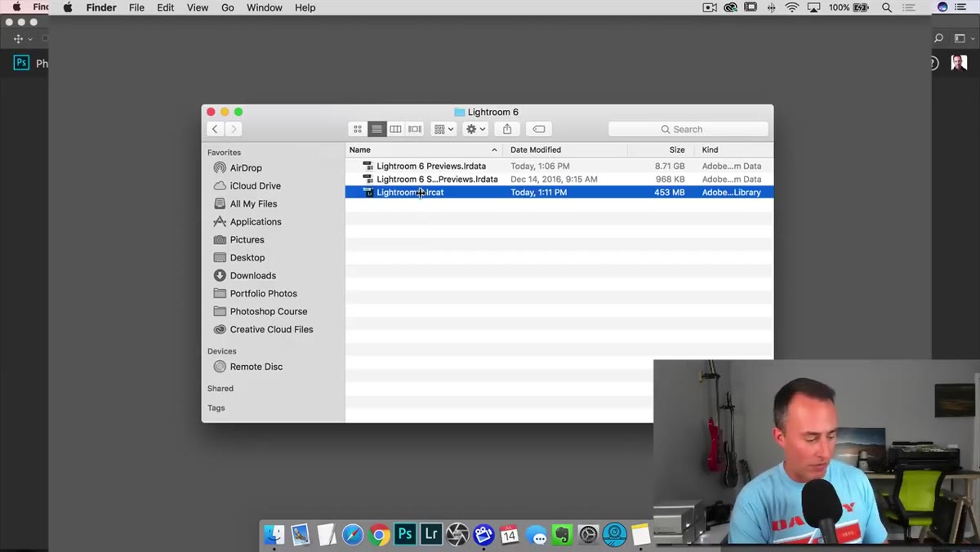Open the Help menu
The width and height of the screenshot is (980, 552).
tap(305, 7)
